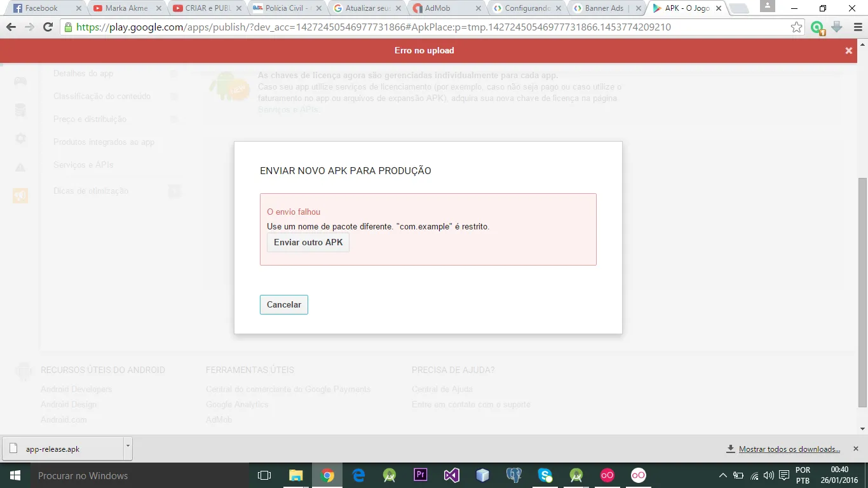
Task: Launch Adobe Premiere from the taskbar
Action: coord(420,475)
